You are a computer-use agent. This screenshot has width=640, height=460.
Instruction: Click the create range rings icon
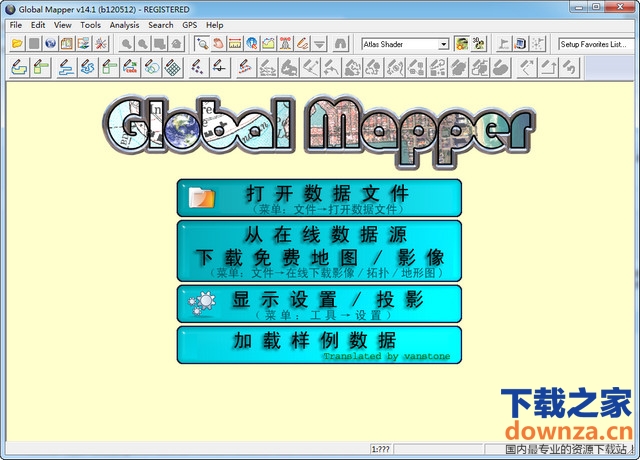[152, 67]
